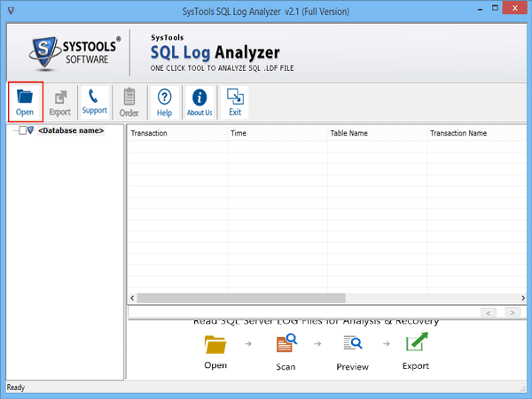This screenshot has height=399, width=532.
Task: Click the horizontal scrollbar right arrow
Action: (x=523, y=298)
